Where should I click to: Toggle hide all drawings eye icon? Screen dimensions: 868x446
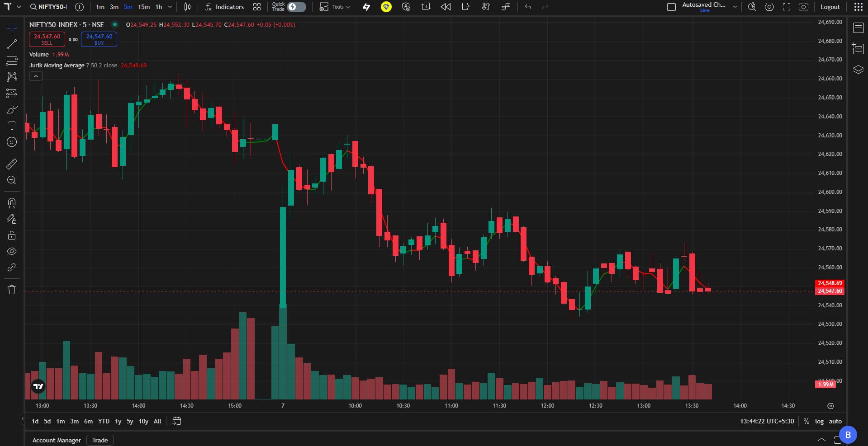(12, 251)
